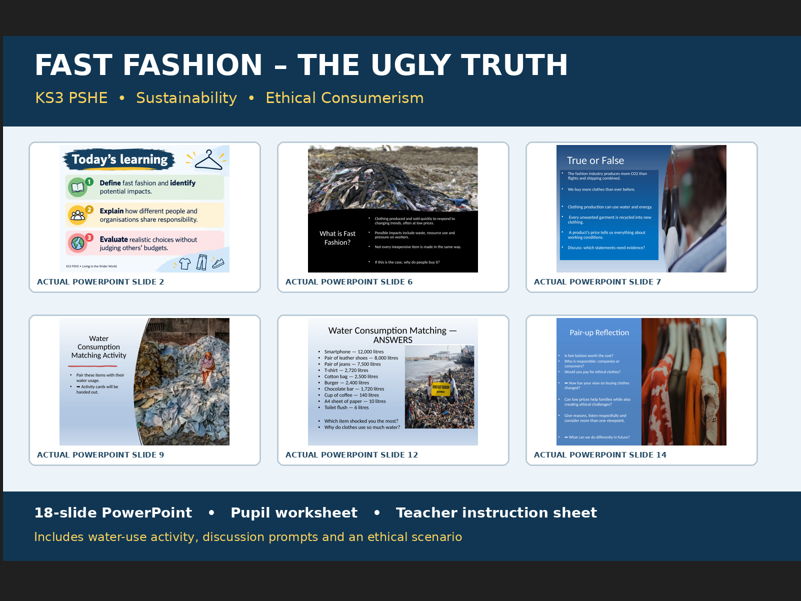
Task: Click the 'Today's learning' banner heading
Action: 120,159
